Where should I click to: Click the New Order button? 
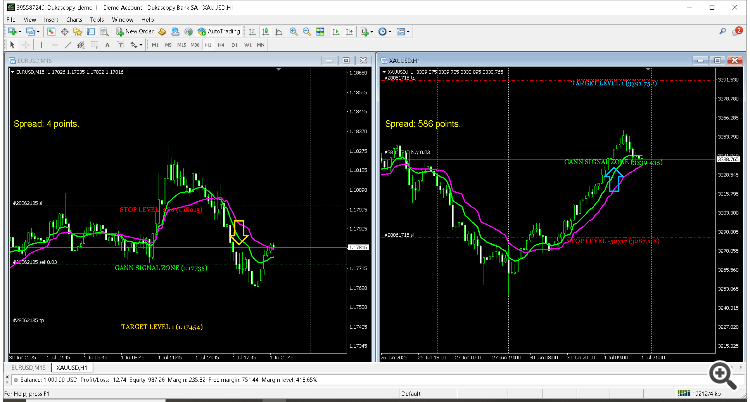pyautogui.click(x=135, y=32)
